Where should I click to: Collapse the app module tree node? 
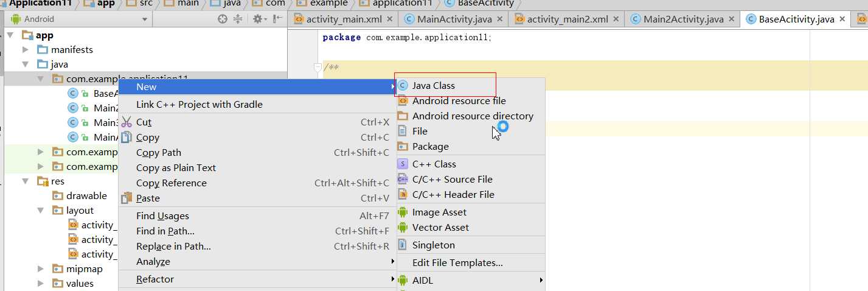(10, 35)
